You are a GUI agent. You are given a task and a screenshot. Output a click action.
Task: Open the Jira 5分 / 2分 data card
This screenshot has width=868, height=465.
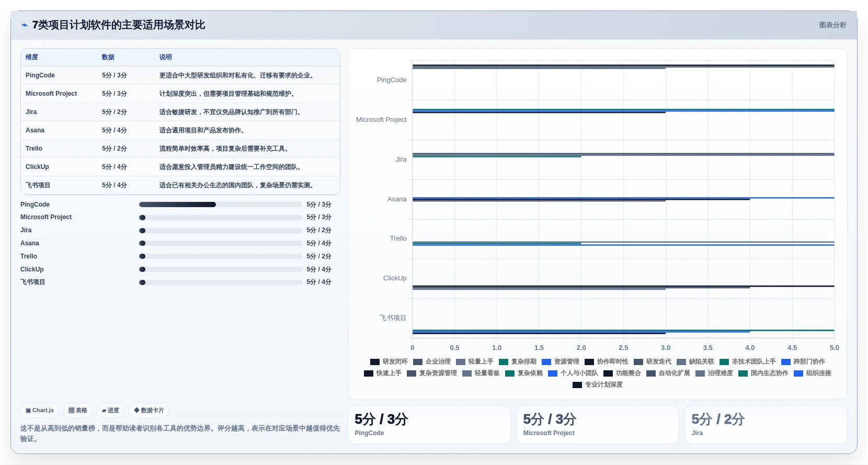coord(766,425)
